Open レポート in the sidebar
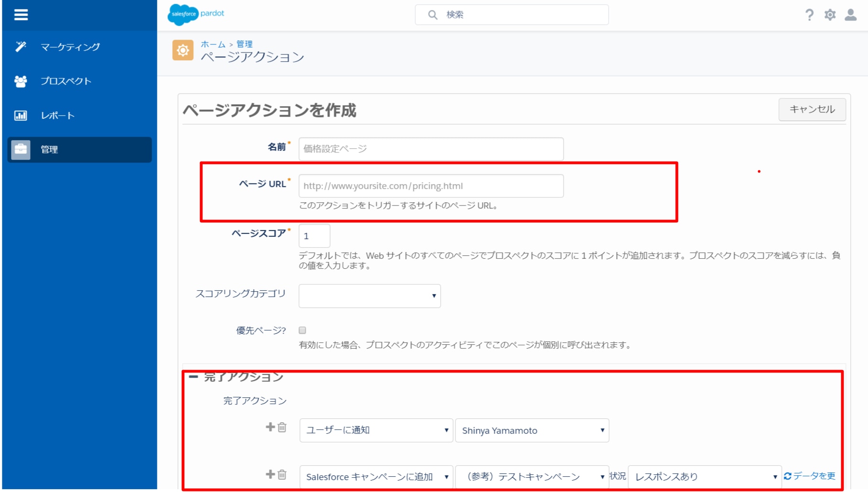This screenshot has height=492, width=868. (x=79, y=115)
